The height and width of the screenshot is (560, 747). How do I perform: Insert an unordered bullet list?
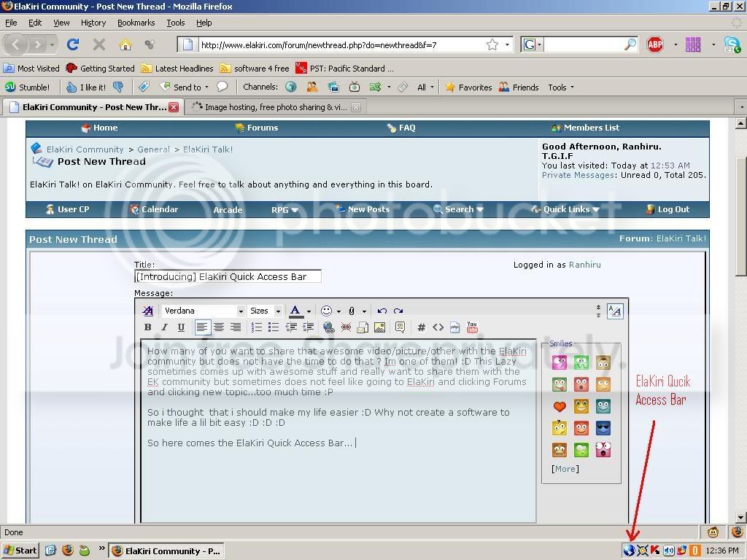click(274, 327)
